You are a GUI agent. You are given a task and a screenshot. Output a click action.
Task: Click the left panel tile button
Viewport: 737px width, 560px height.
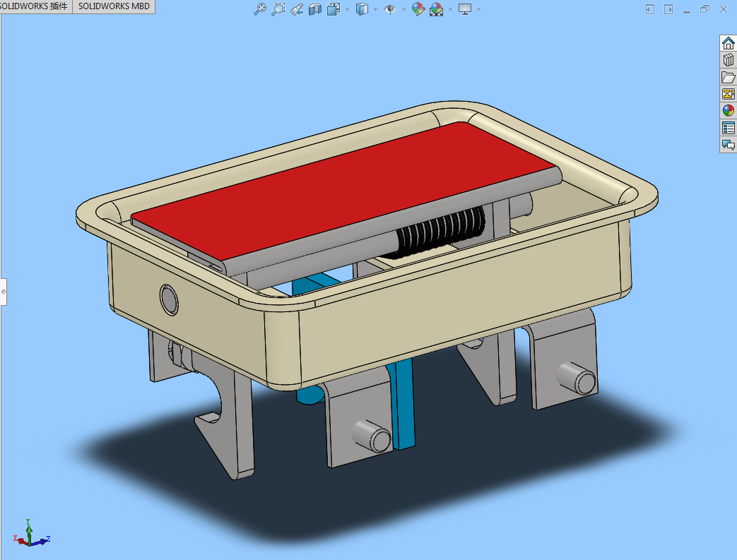(x=650, y=9)
